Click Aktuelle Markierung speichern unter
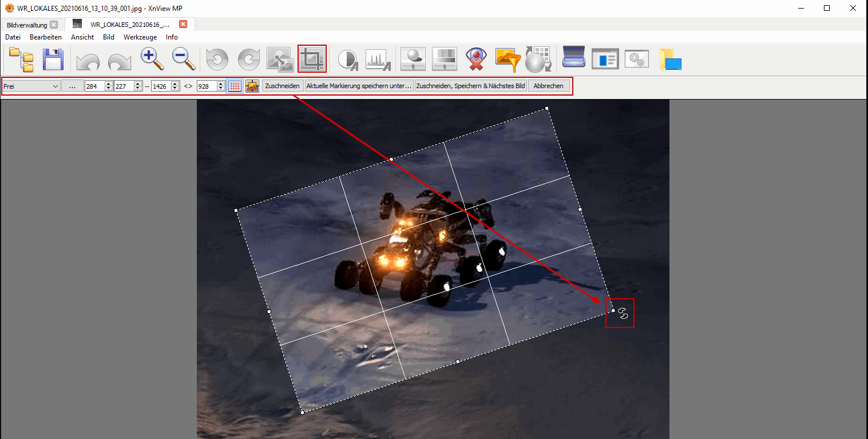 pyautogui.click(x=359, y=86)
